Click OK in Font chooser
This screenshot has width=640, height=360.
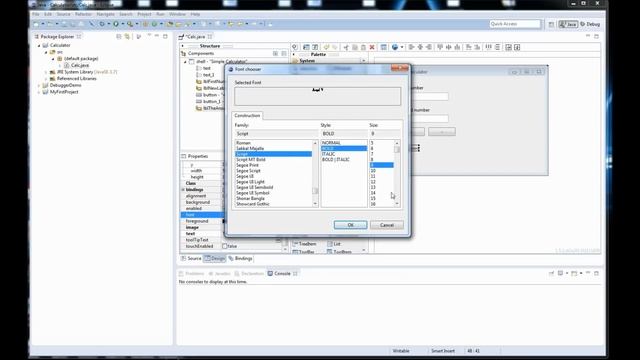tap(350, 225)
